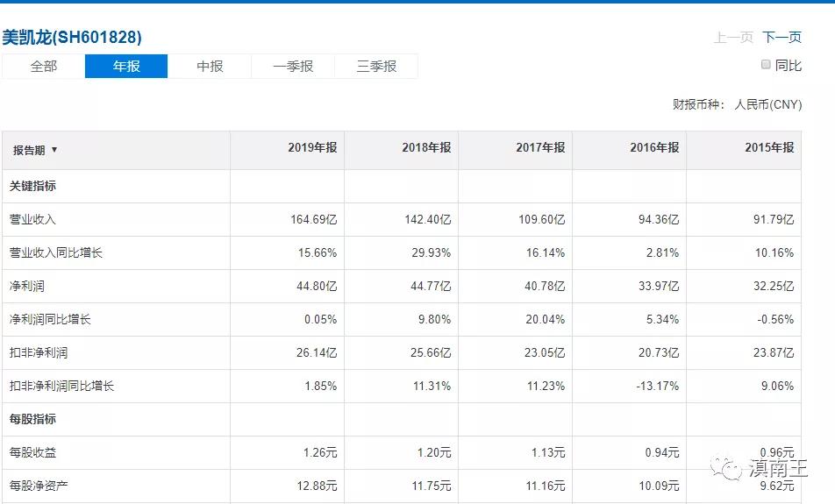Click the 25.66亿 value
835x504 pixels.
pyautogui.click(x=431, y=352)
